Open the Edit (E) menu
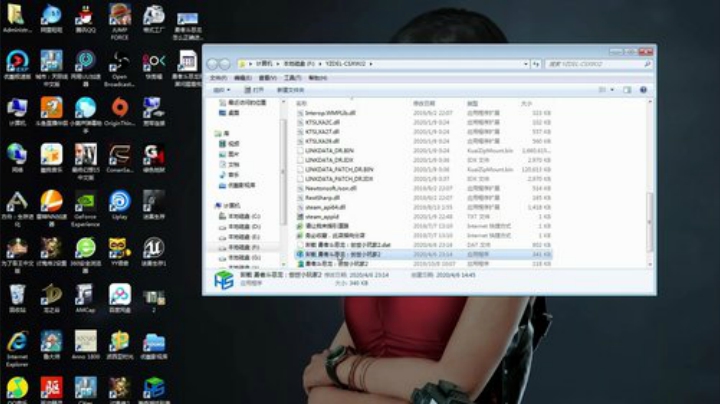 click(243, 78)
